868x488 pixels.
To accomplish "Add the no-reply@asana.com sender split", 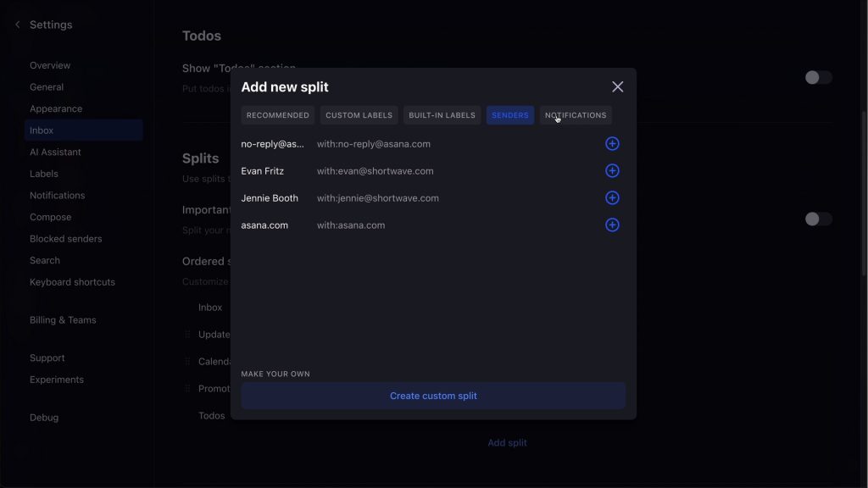I will click(x=612, y=144).
